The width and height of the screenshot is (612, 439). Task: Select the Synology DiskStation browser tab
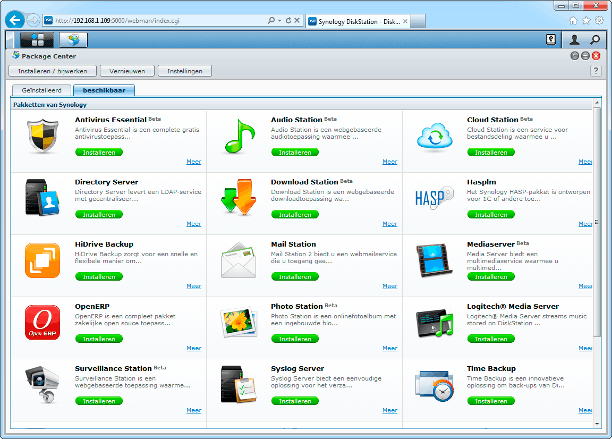click(358, 21)
